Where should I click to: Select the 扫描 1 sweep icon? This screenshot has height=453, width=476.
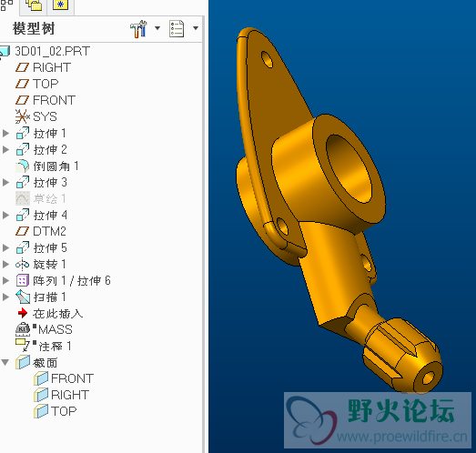(x=23, y=297)
